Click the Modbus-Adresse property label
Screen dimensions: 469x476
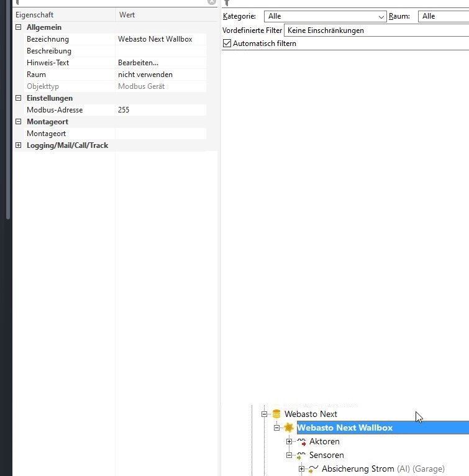pyautogui.click(x=55, y=110)
